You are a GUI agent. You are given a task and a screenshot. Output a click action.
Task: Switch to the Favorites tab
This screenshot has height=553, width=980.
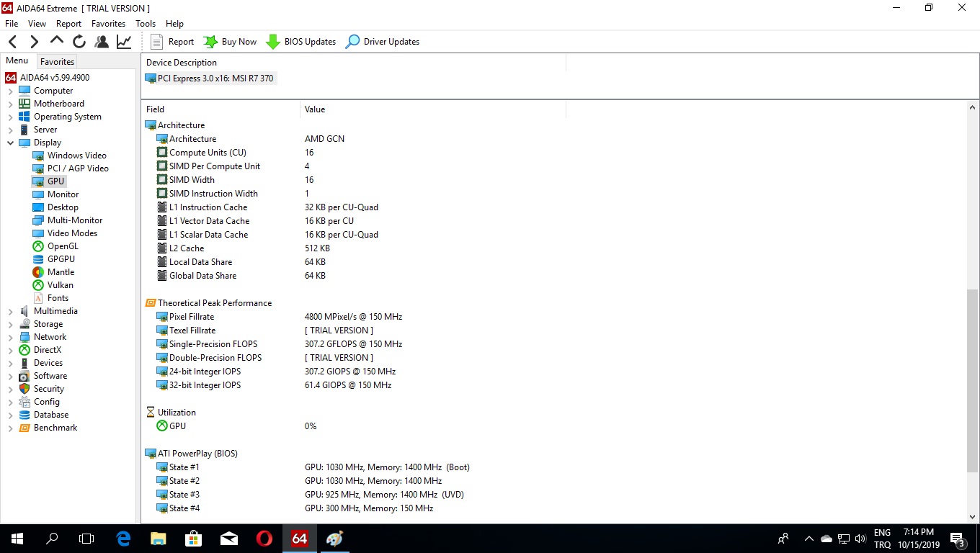tap(57, 62)
